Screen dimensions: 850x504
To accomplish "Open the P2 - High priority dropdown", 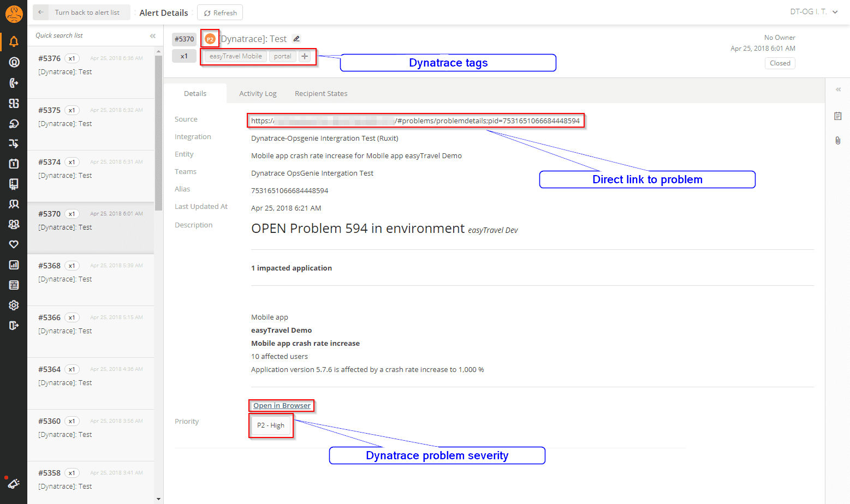I will (271, 425).
